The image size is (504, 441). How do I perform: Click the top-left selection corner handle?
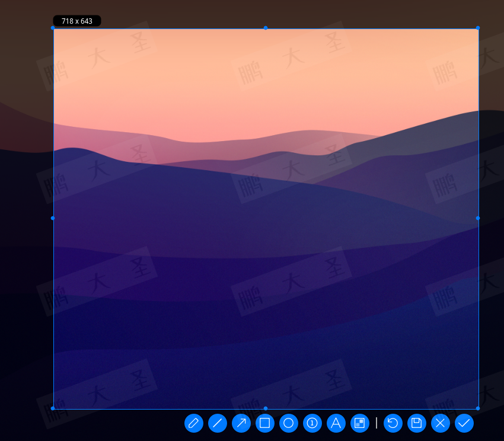point(53,28)
